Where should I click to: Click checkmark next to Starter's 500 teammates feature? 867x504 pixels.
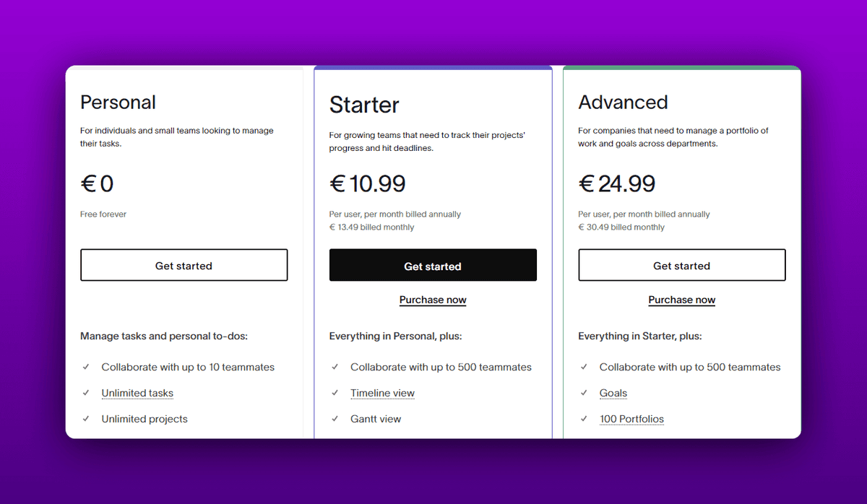(x=335, y=367)
